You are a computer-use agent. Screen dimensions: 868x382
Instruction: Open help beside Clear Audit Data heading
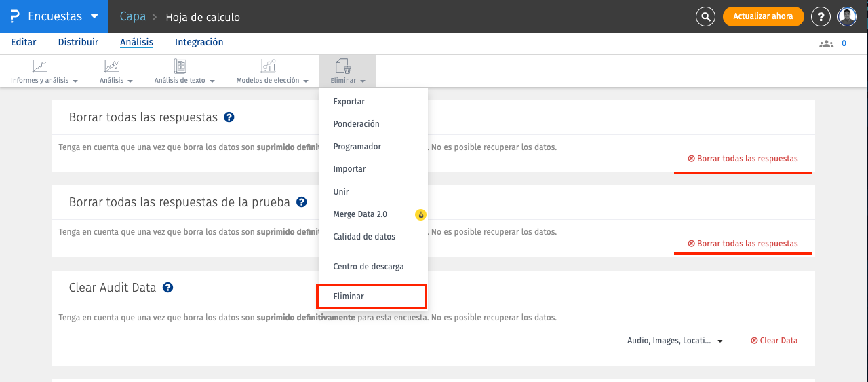pos(168,288)
